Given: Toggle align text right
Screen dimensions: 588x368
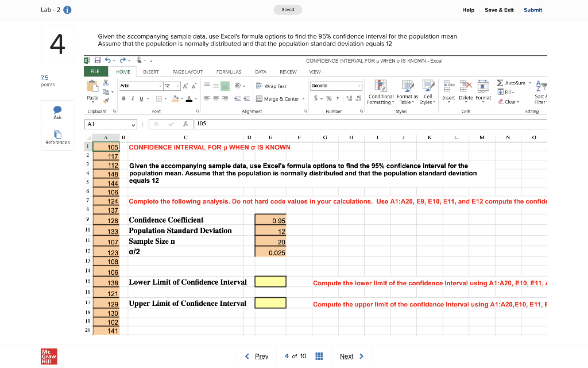Looking at the screenshot, I should point(225,98).
